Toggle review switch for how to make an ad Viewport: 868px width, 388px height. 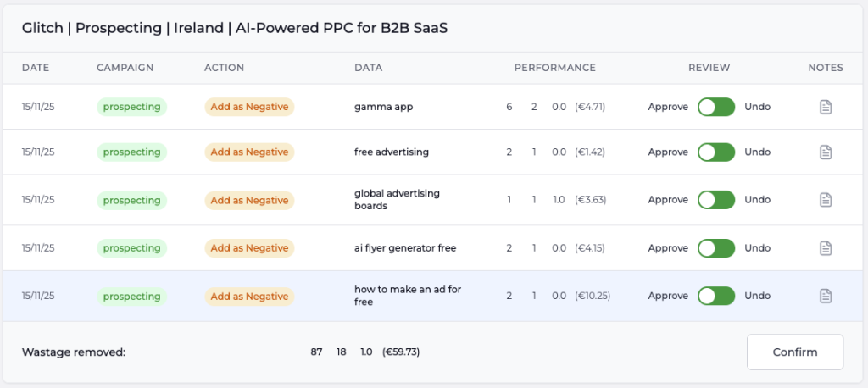(x=716, y=296)
